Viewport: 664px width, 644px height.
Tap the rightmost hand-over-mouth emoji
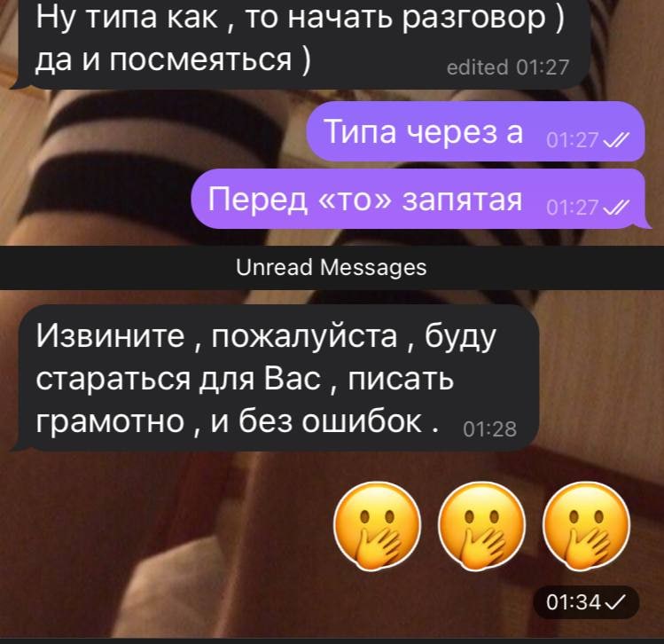[587, 526]
